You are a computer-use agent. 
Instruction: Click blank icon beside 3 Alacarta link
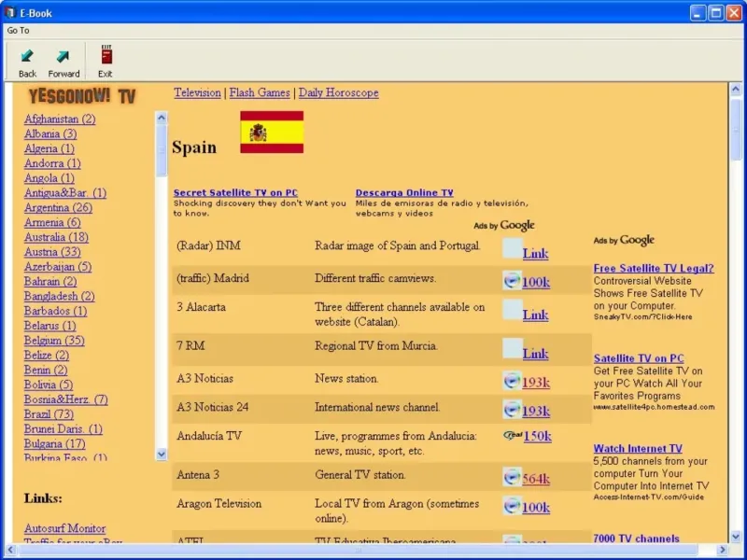pyautogui.click(x=513, y=310)
